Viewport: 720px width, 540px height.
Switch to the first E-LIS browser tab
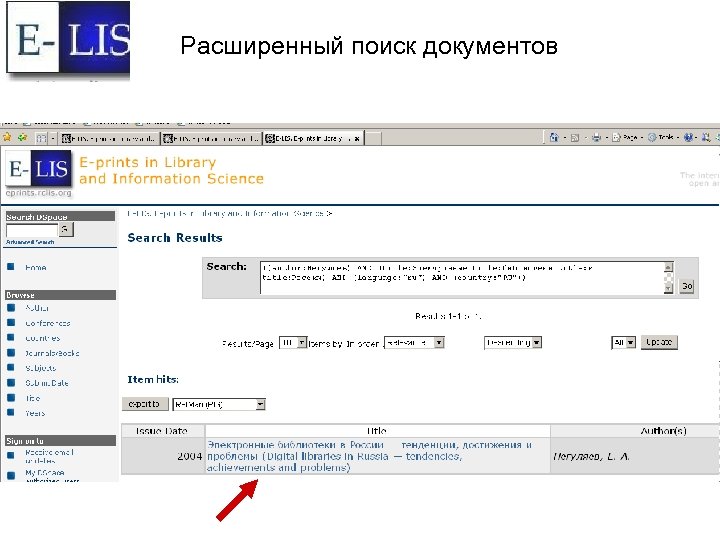110,138
